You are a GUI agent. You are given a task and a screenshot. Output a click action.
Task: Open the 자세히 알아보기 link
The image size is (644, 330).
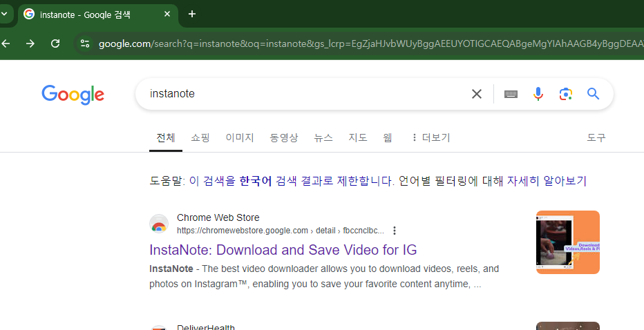pyautogui.click(x=547, y=181)
